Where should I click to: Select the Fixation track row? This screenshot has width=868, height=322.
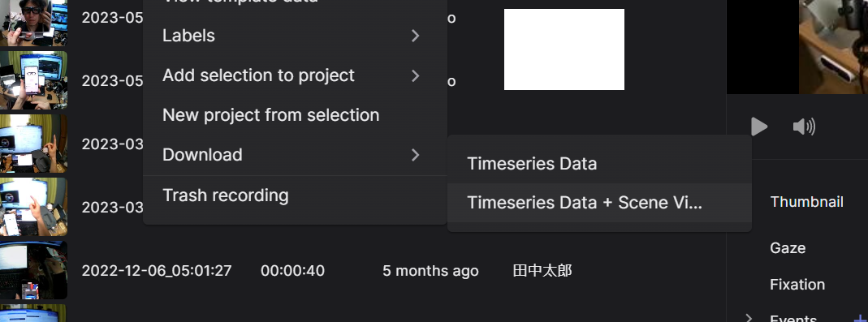[x=797, y=285]
